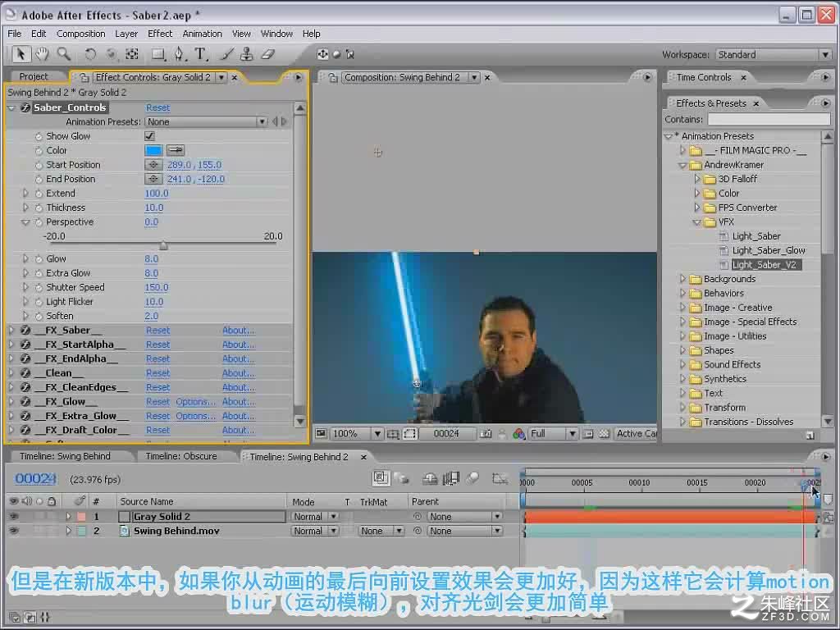This screenshot has height=630, width=840.
Task: Open the Effect menu
Action: click(x=160, y=34)
